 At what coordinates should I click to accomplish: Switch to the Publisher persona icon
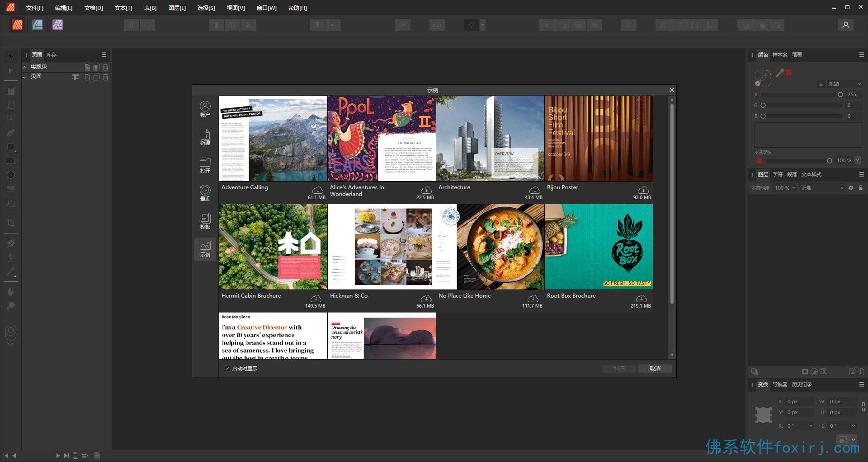(x=17, y=25)
